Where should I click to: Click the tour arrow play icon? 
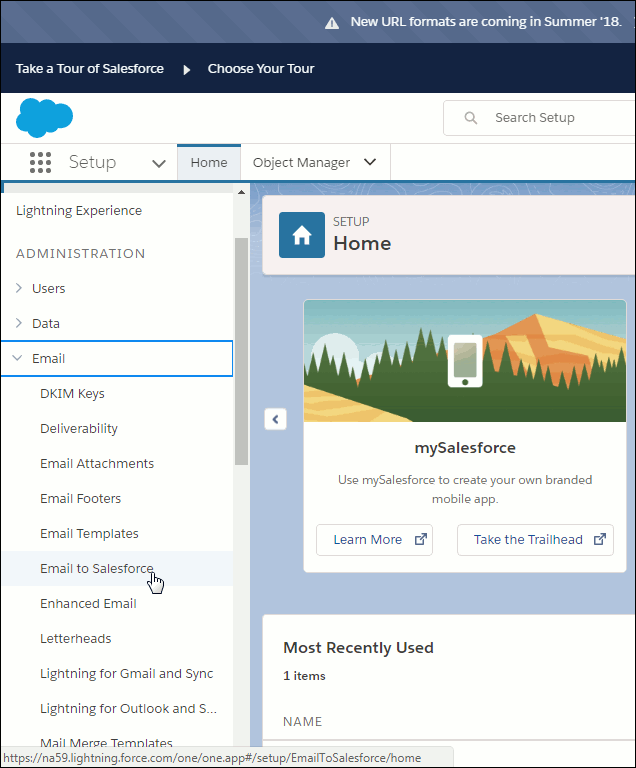click(187, 70)
